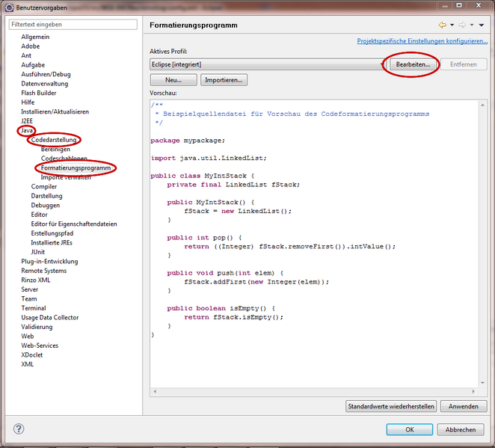The width and height of the screenshot is (495, 448).
Task: Select JUnit under Java
Action: 38,252
